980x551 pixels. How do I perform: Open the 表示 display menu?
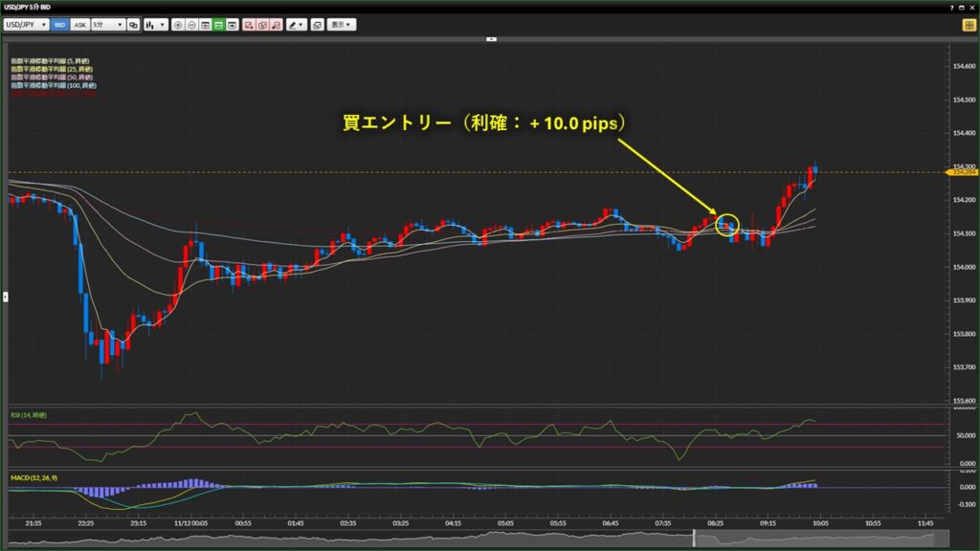point(341,24)
